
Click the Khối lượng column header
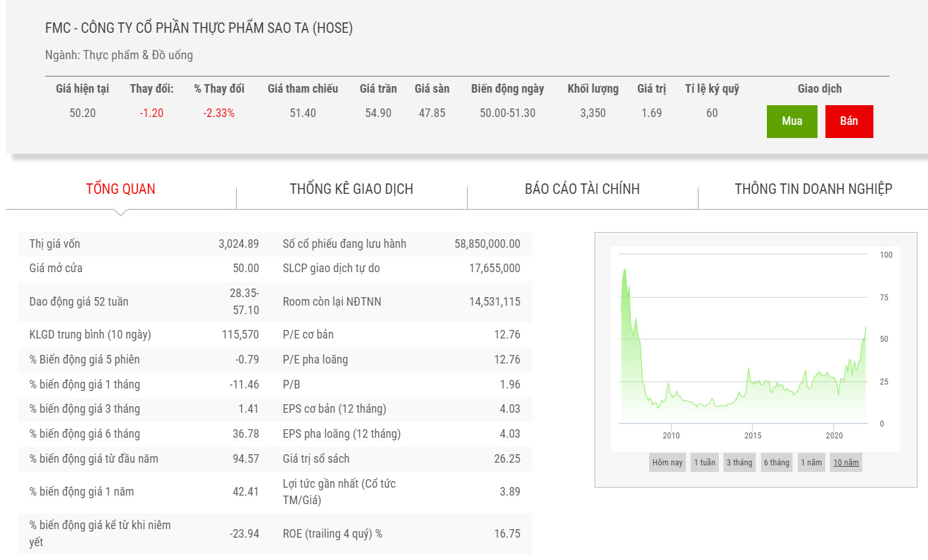(593, 89)
